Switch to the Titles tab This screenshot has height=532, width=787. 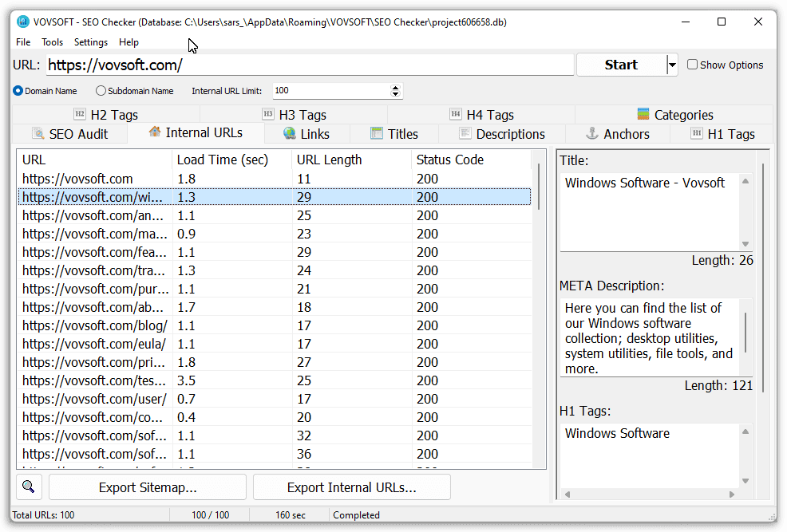click(394, 134)
